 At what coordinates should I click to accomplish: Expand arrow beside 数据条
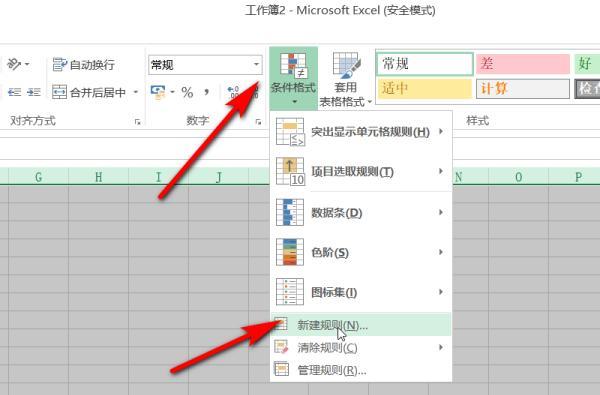441,212
